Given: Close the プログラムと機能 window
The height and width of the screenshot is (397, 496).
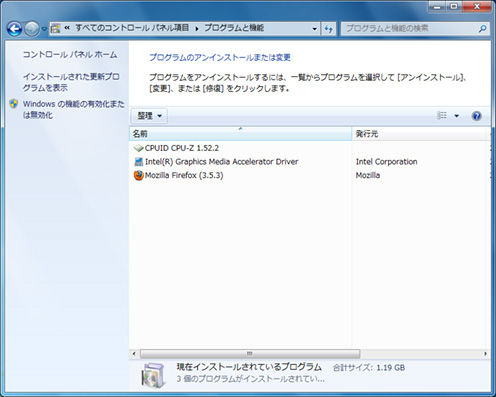Looking at the screenshot, I should (477, 6).
